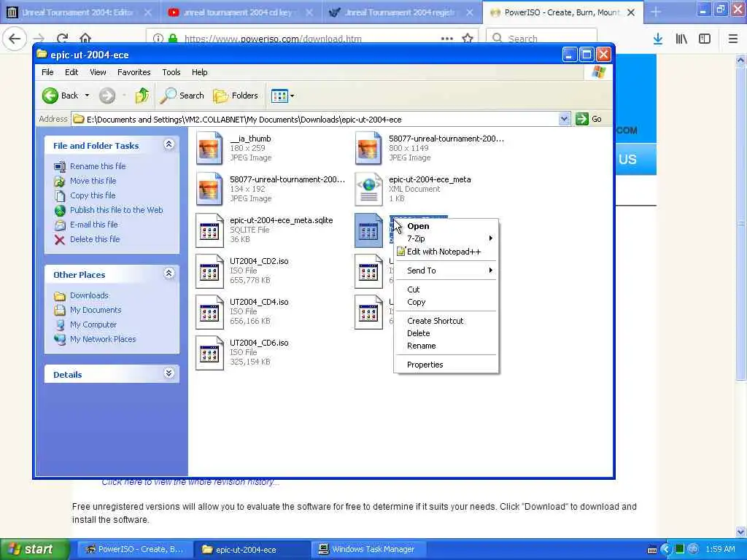Select the 800 x 1149 JPEG image icon

[x=368, y=148]
